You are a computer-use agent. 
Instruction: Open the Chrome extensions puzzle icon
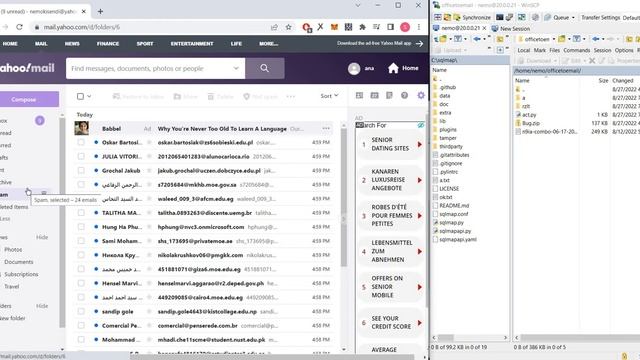pos(362,27)
